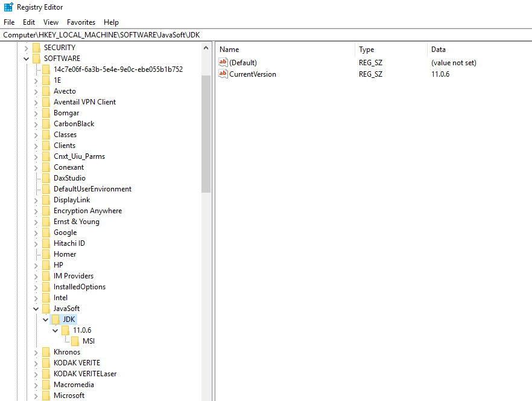Click the tree pane vertical scrollbar thumb

[206, 134]
